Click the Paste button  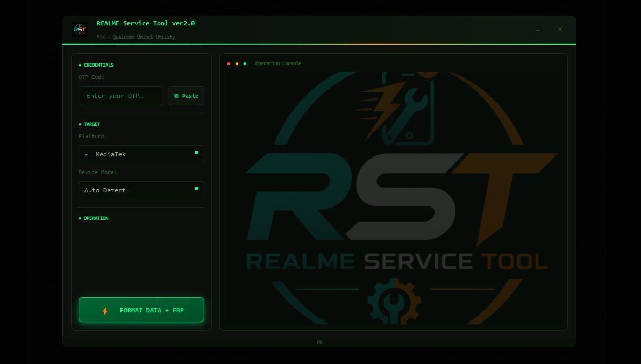186,96
